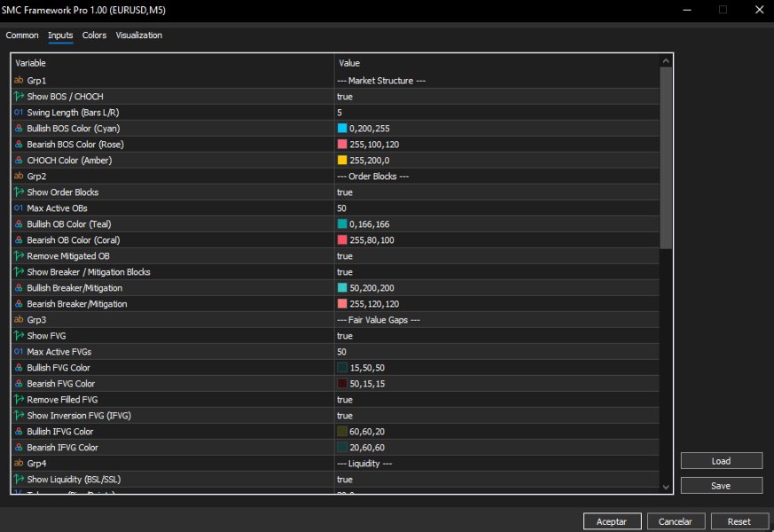
Task: Toggle the true value of Show Inversion FVG (IFVG)
Action: point(345,415)
